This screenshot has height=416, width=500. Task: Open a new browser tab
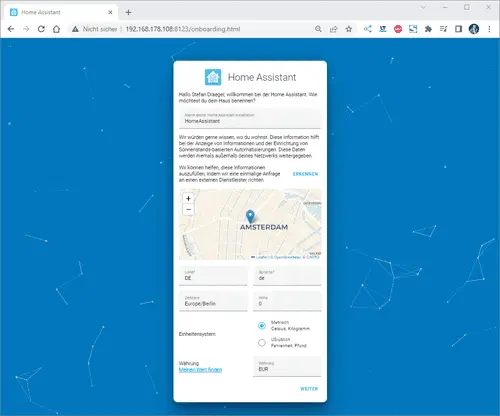[128, 12]
